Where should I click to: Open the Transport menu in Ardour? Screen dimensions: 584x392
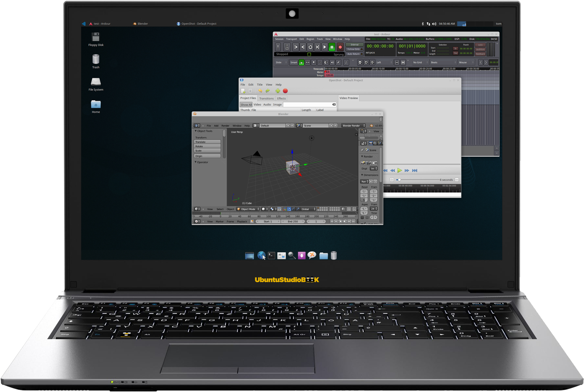click(x=291, y=39)
